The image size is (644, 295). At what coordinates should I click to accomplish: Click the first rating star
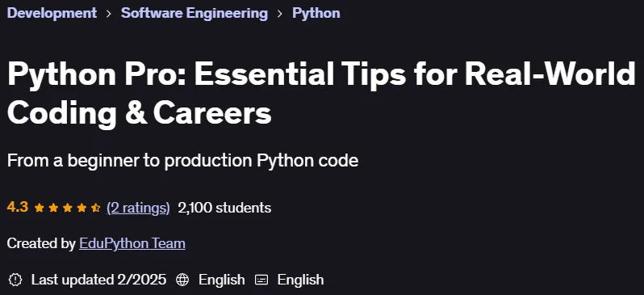coord(40,208)
